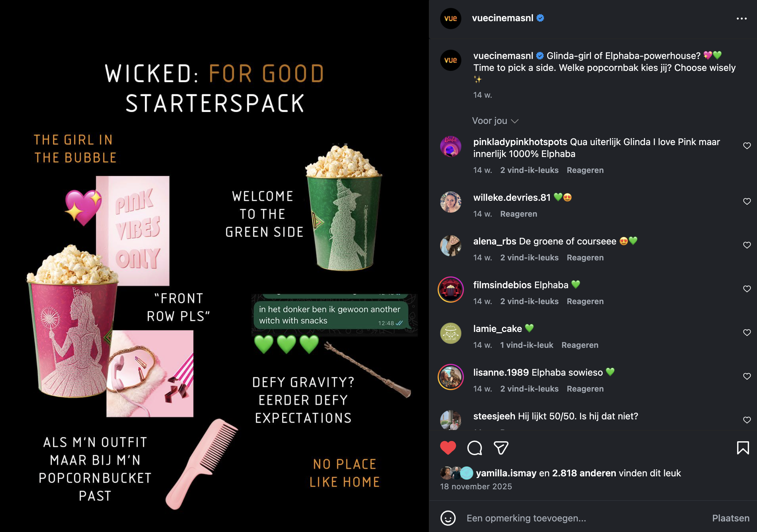The height and width of the screenshot is (532, 757).
Task: View 2.818 anderen likes list
Action: (x=584, y=473)
